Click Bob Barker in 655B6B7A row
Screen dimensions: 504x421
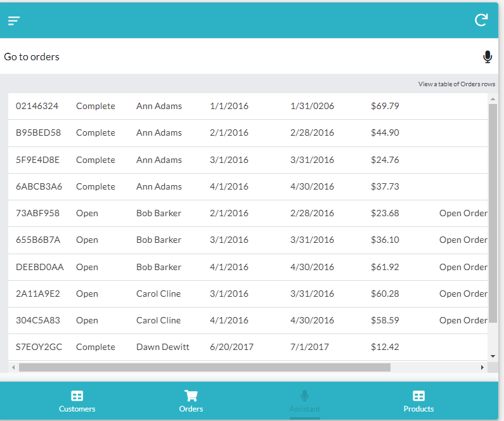tap(158, 240)
